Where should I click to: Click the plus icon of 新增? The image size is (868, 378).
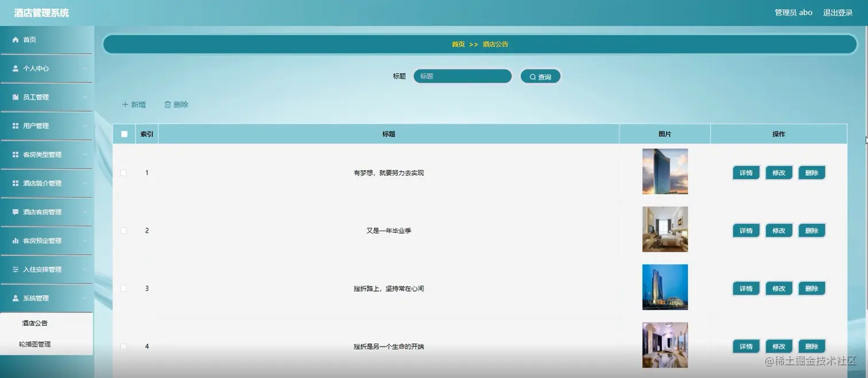coord(125,105)
